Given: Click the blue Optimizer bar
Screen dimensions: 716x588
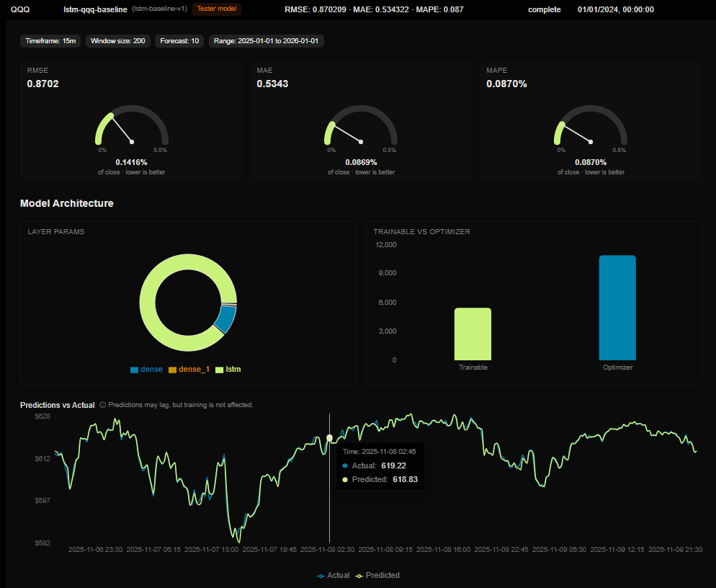Looking at the screenshot, I should [617, 308].
